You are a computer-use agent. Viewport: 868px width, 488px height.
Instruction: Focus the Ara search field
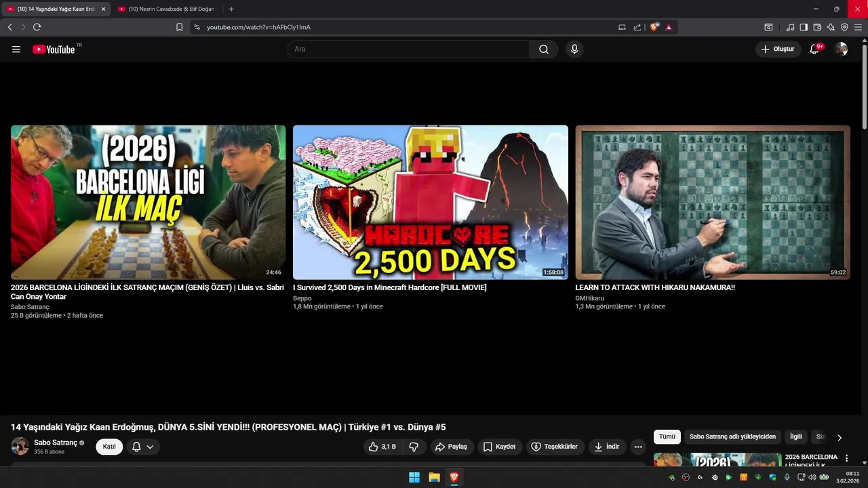[x=408, y=49]
